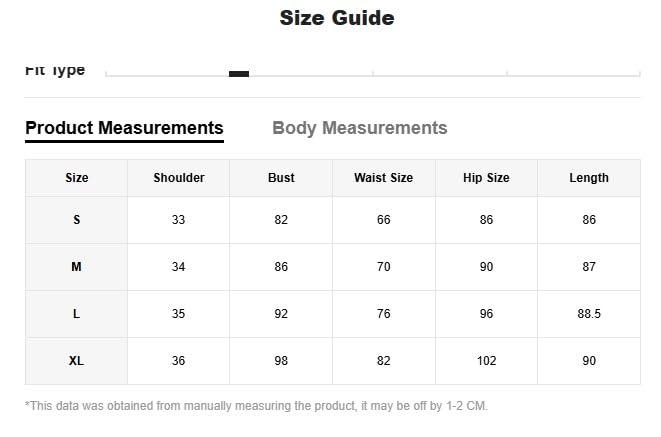
Task: Select the M size row label
Action: pos(77,267)
